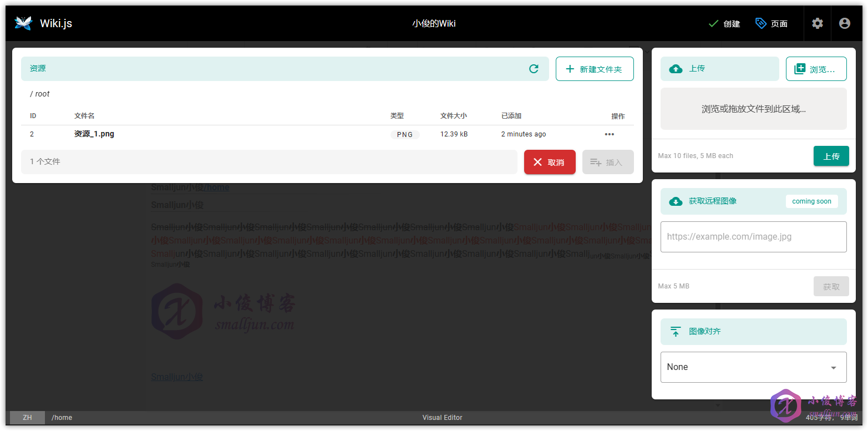Expand the None image alignment dropdown
The width and height of the screenshot is (868, 431).
pos(753,367)
